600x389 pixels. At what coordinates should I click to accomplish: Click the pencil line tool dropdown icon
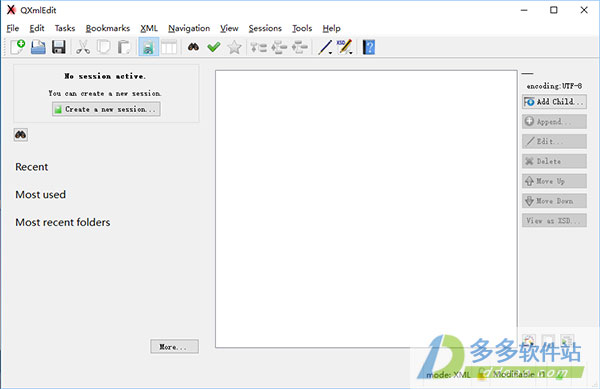[x=325, y=47]
